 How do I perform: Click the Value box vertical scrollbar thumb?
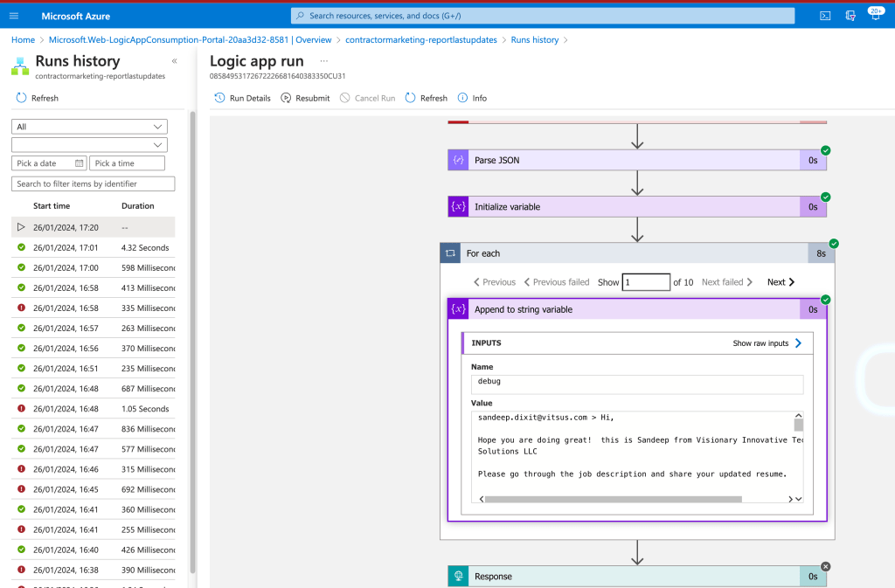pos(799,425)
